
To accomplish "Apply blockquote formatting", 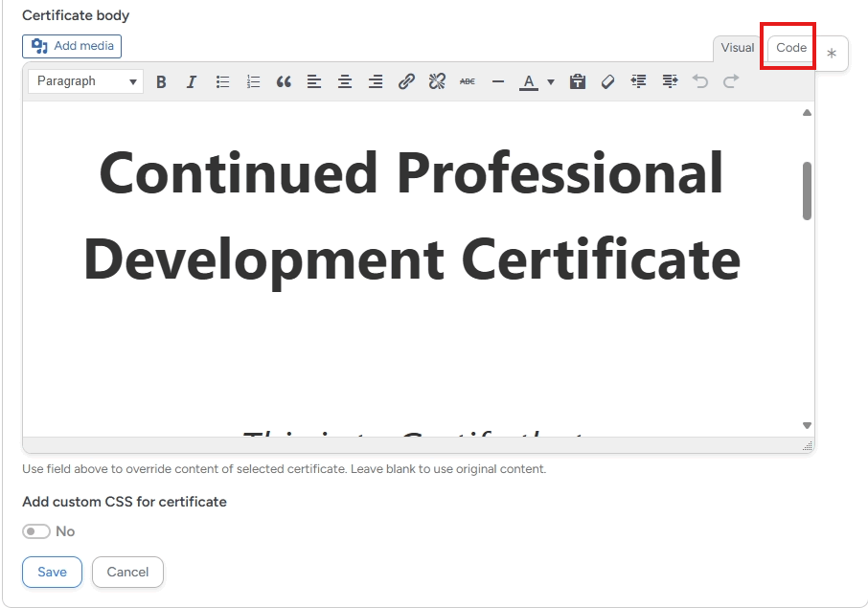I will [284, 82].
